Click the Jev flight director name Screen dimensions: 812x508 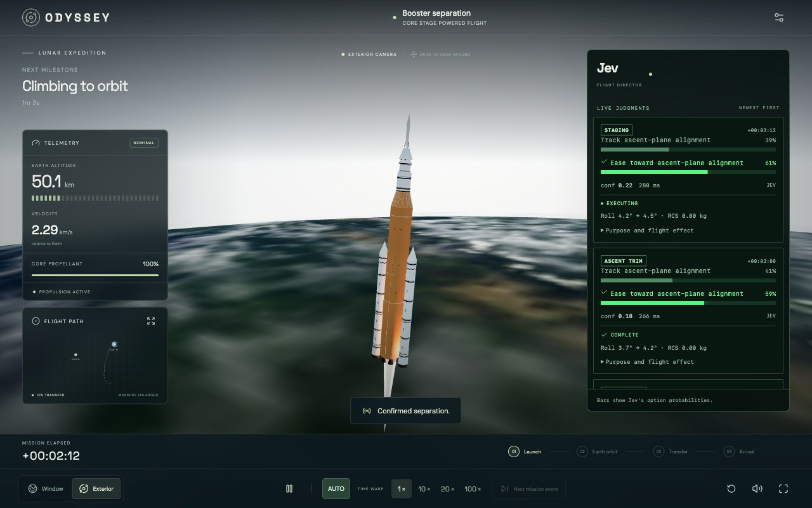pos(608,68)
